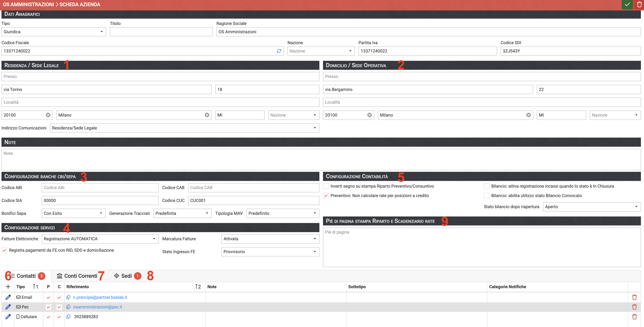Clear the 20100 CAP in Sede Operativa
The height and width of the screenshot is (327, 644).
point(369,115)
